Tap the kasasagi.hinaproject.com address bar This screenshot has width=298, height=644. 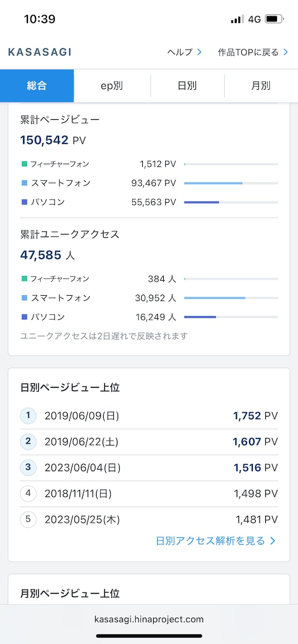(149, 619)
